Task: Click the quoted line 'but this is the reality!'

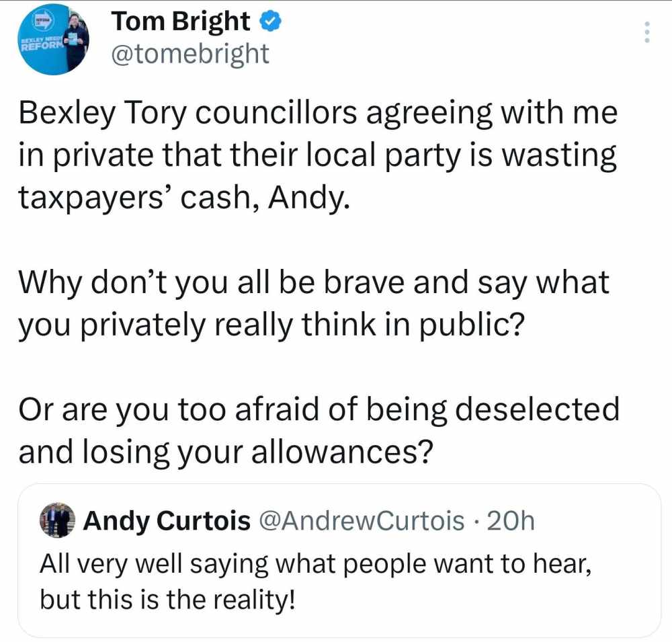Action: pyautogui.click(x=167, y=599)
